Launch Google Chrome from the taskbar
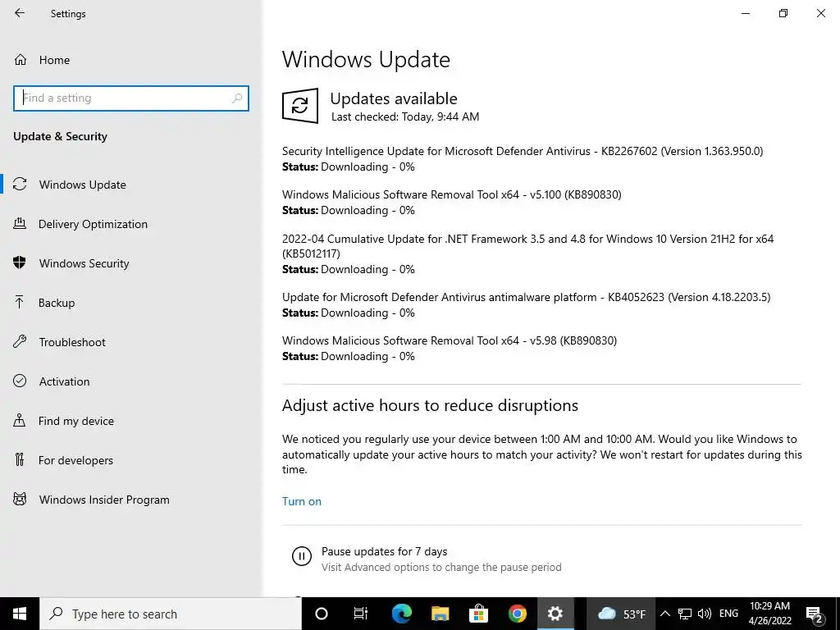The image size is (840, 630). pyautogui.click(x=517, y=614)
